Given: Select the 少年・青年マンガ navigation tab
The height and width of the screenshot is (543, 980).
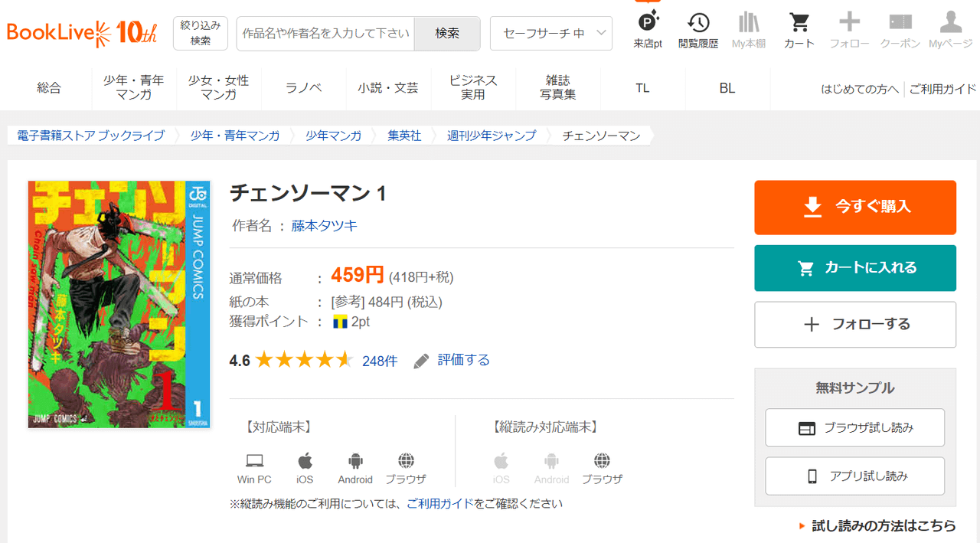Looking at the screenshot, I should [134, 88].
